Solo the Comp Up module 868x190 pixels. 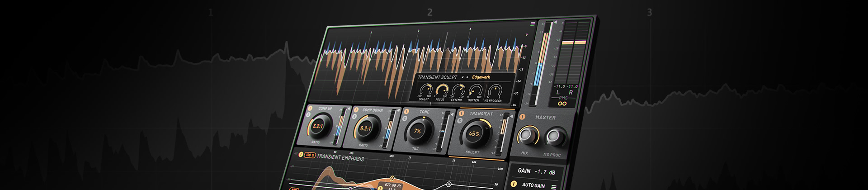[x=308, y=115]
